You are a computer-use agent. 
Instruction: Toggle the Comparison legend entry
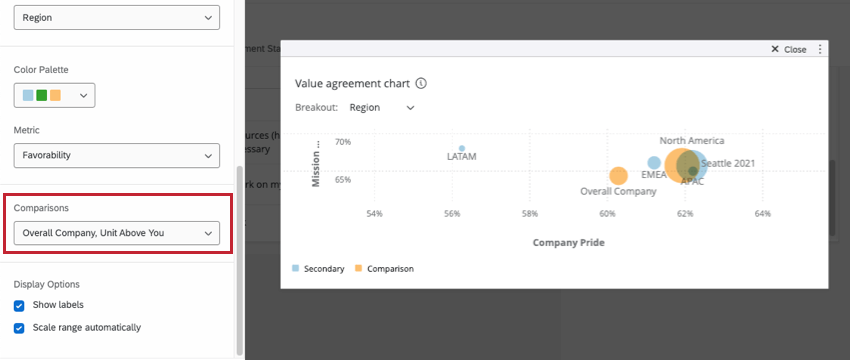(x=384, y=268)
